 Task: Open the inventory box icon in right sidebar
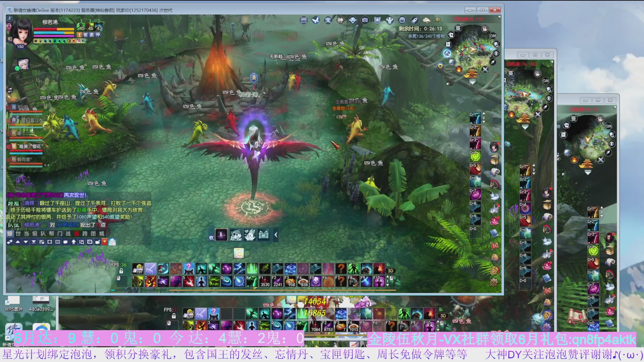pos(494,160)
